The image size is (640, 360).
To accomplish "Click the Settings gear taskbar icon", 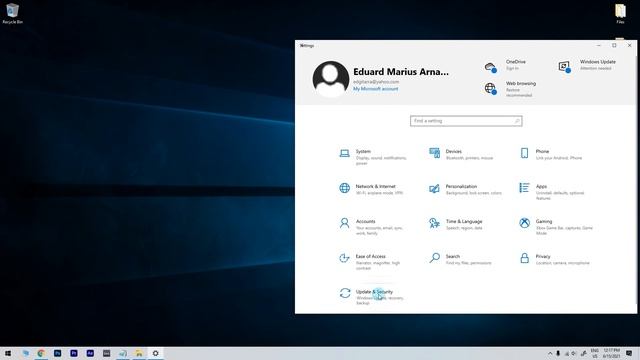I will [x=156, y=353].
